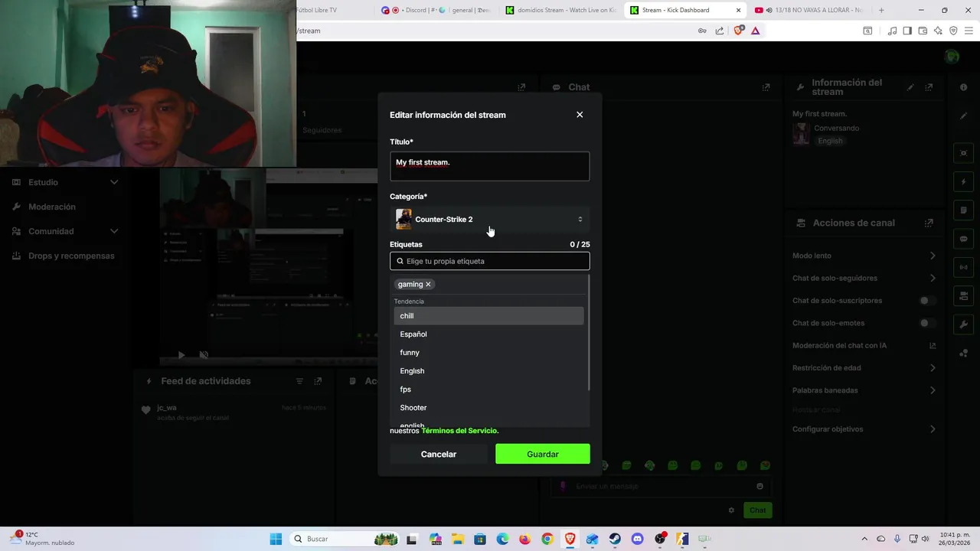Open Drops y recompensas in sidebar
The image size is (980, 551).
65,256
